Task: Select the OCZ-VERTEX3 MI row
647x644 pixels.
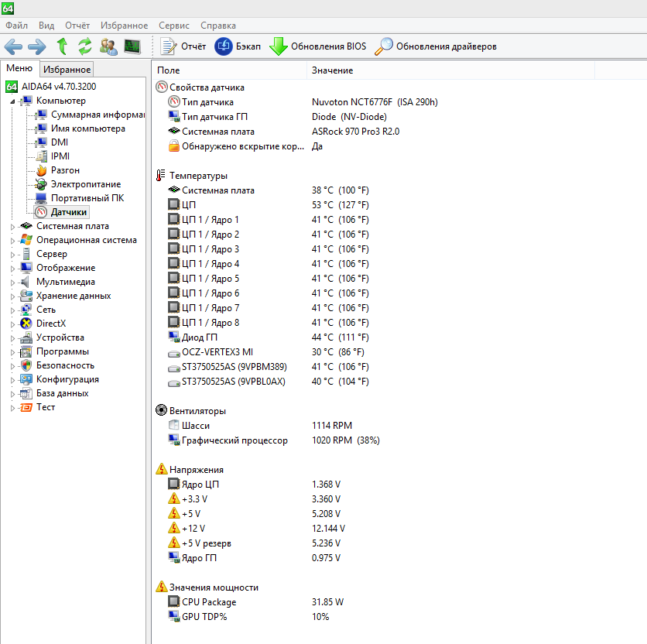Action: point(266,352)
